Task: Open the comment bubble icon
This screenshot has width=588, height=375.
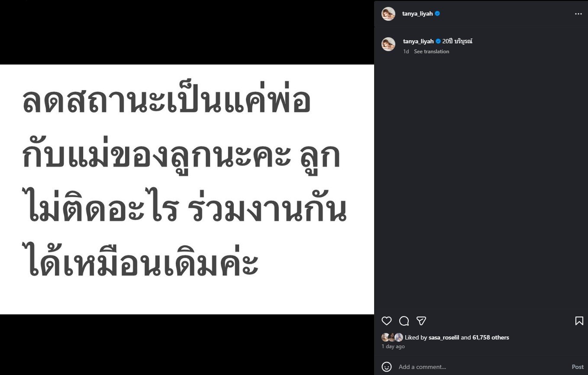Action: point(404,321)
